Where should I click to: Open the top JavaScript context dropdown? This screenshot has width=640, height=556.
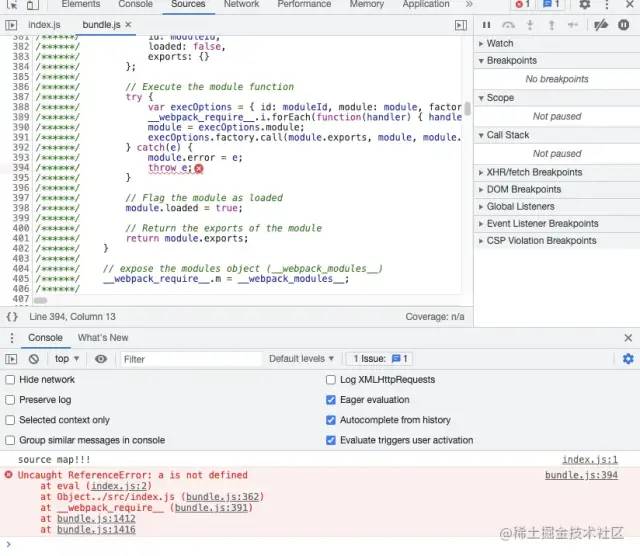tap(67, 359)
